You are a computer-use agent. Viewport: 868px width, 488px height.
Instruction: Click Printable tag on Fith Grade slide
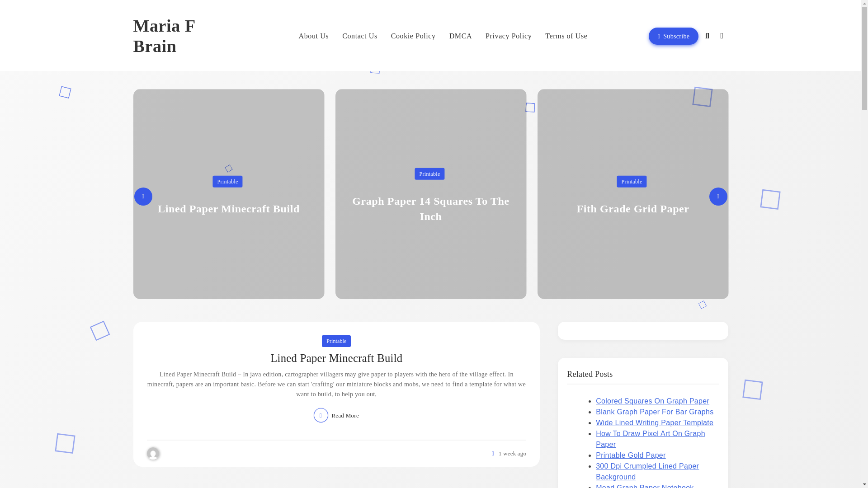632,181
